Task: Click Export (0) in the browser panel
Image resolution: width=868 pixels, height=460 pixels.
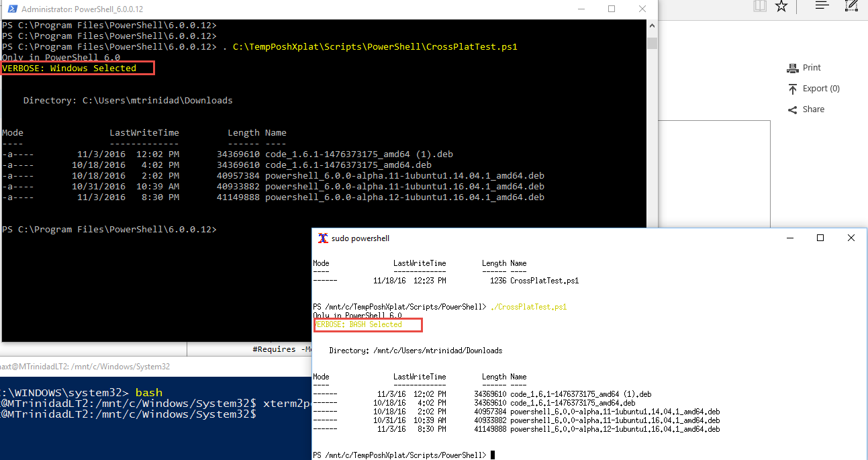Action: 812,89
